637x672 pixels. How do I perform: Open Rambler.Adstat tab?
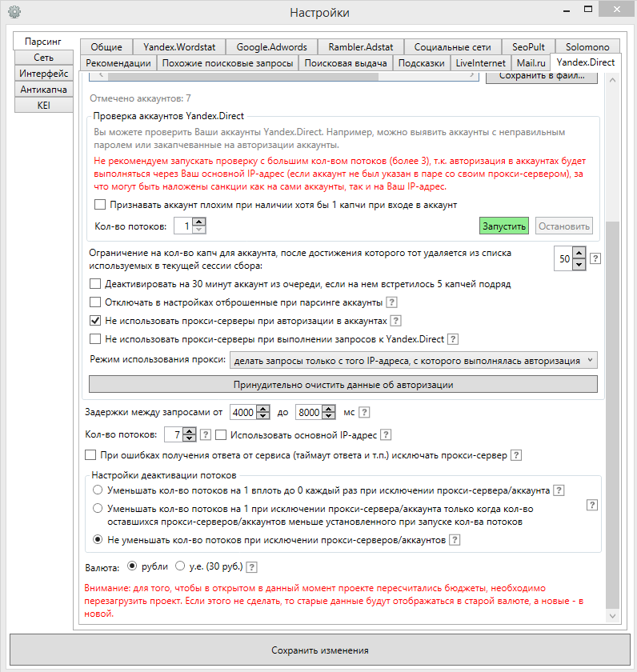click(361, 46)
